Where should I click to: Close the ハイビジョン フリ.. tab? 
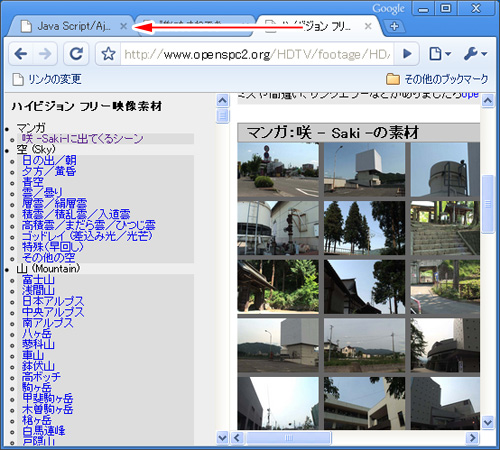368,26
